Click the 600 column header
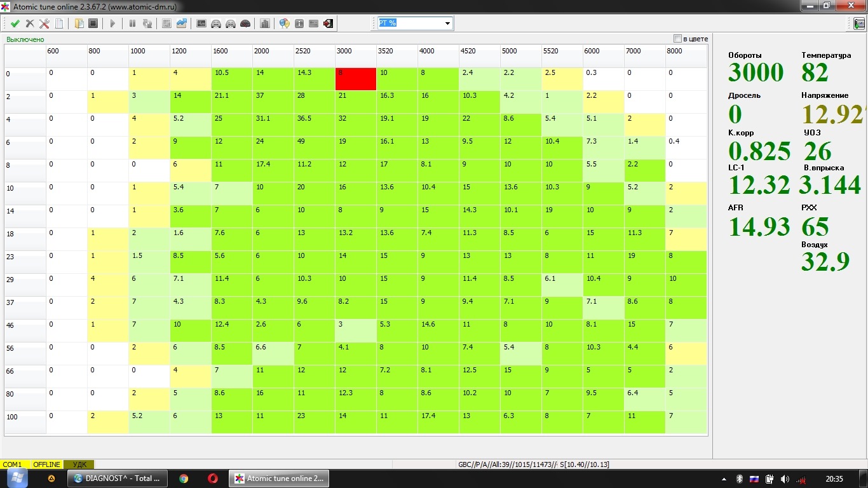 pyautogui.click(x=67, y=56)
